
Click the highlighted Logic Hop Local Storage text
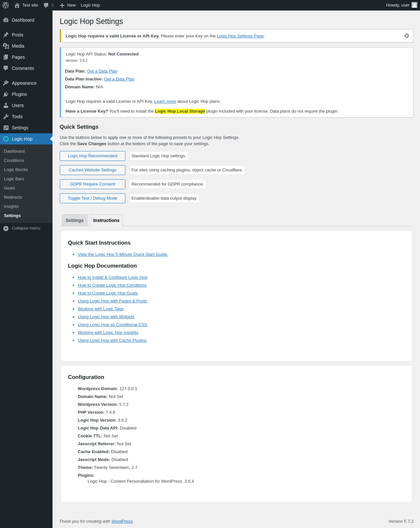pyautogui.click(x=180, y=111)
